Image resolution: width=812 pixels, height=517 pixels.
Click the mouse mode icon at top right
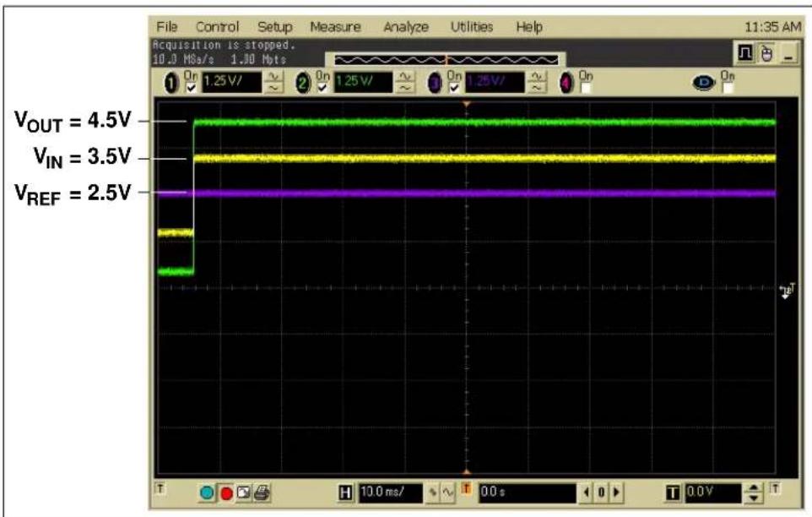click(x=767, y=53)
